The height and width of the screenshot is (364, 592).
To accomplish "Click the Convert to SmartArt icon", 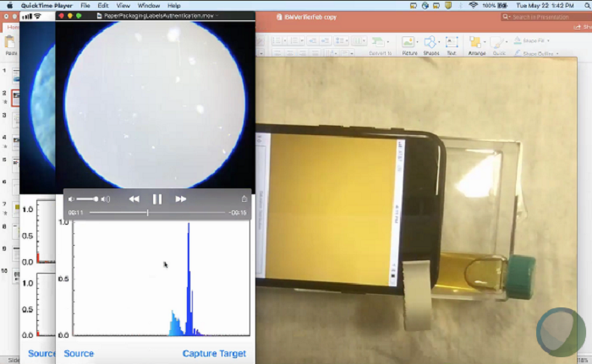I will pyautogui.click(x=378, y=41).
